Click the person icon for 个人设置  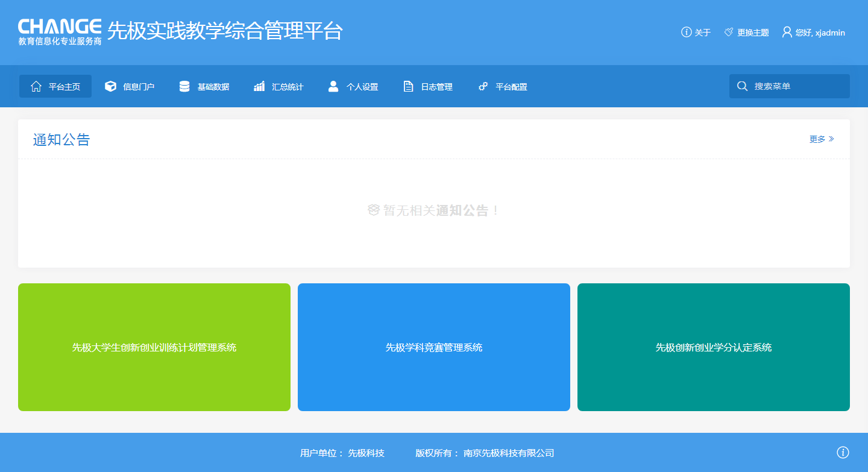click(x=333, y=86)
